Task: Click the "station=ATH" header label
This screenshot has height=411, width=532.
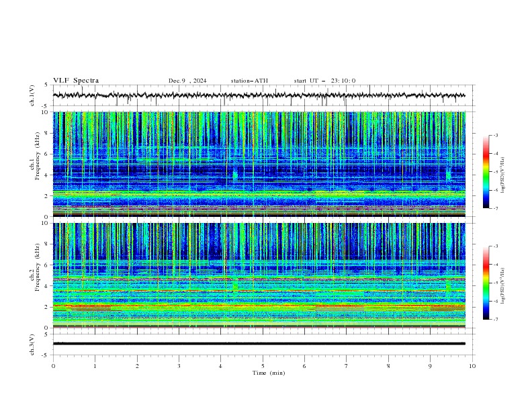Action: point(249,81)
